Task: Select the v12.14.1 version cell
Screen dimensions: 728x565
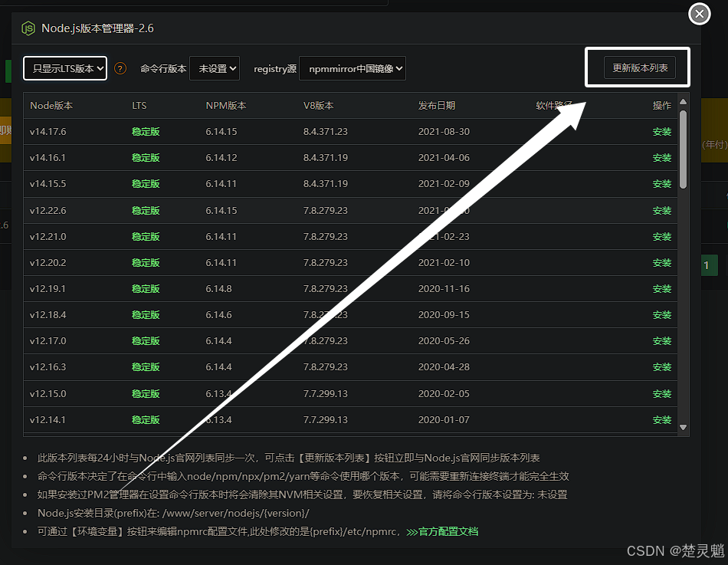Action: 48,419
